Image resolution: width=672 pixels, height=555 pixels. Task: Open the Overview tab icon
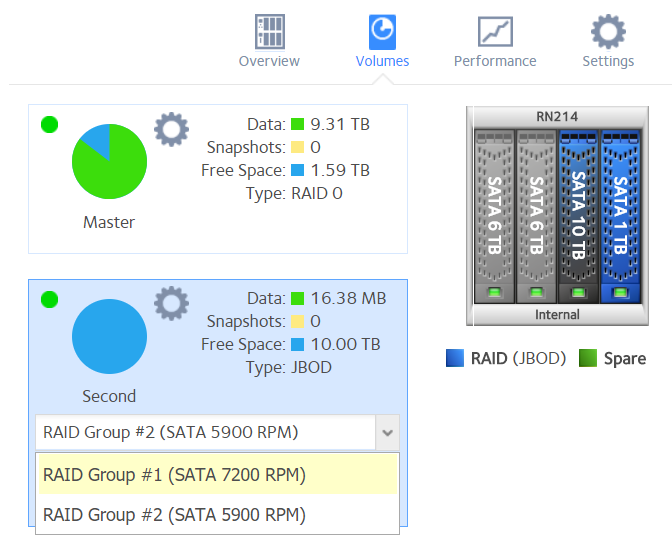click(x=269, y=31)
